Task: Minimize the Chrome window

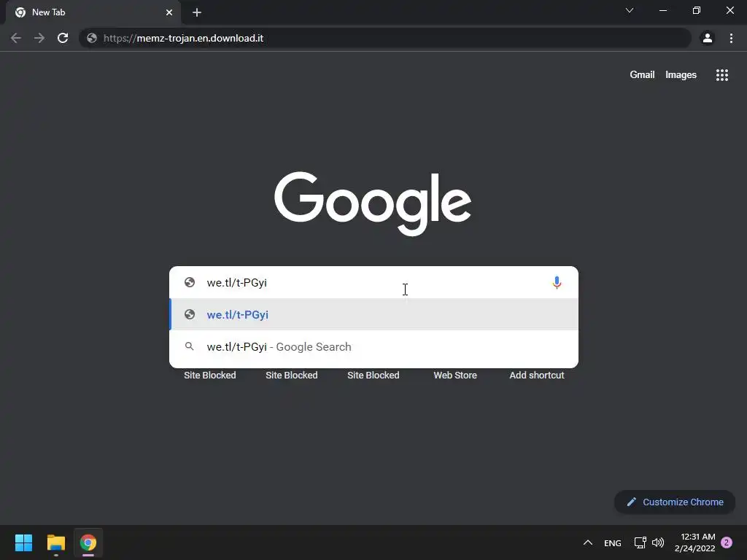Action: point(663,10)
